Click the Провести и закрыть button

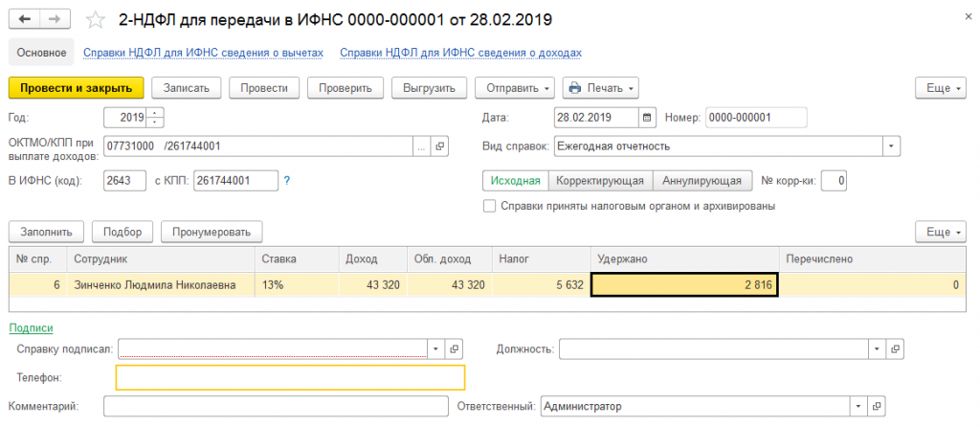pyautogui.click(x=76, y=88)
